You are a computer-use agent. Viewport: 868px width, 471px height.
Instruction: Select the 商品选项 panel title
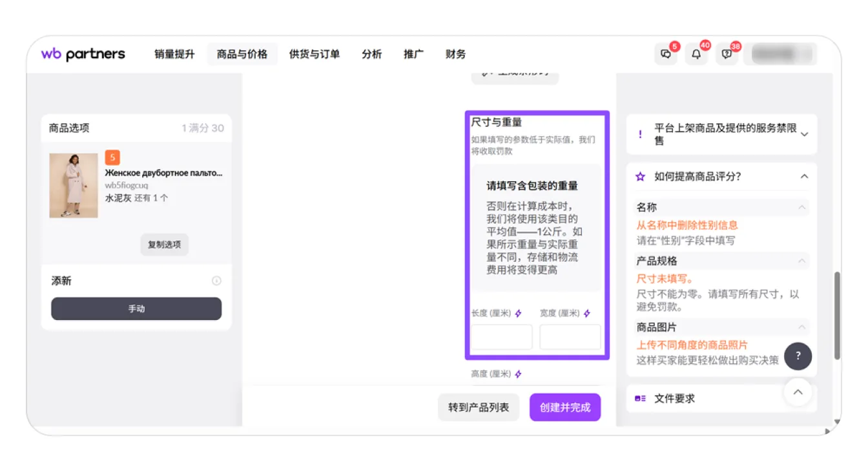click(x=69, y=128)
